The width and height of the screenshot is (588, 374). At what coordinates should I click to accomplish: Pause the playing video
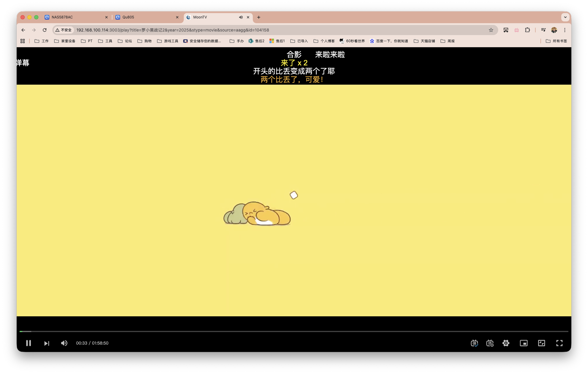[29, 343]
